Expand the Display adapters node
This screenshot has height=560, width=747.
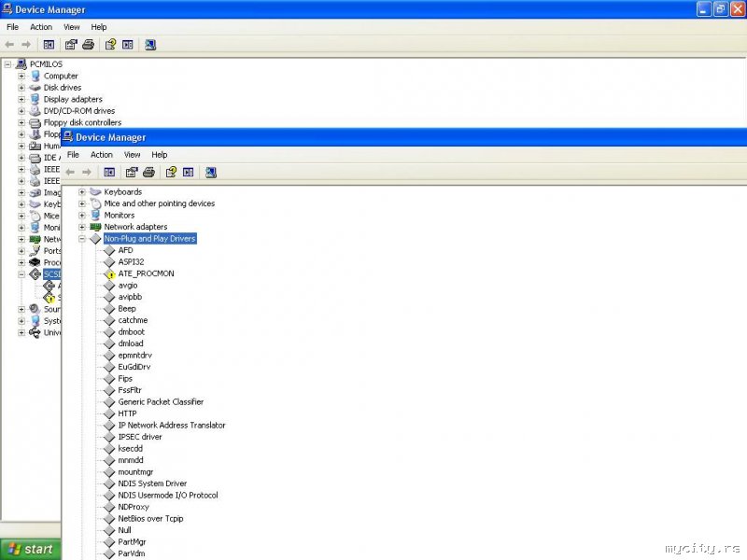(21, 100)
